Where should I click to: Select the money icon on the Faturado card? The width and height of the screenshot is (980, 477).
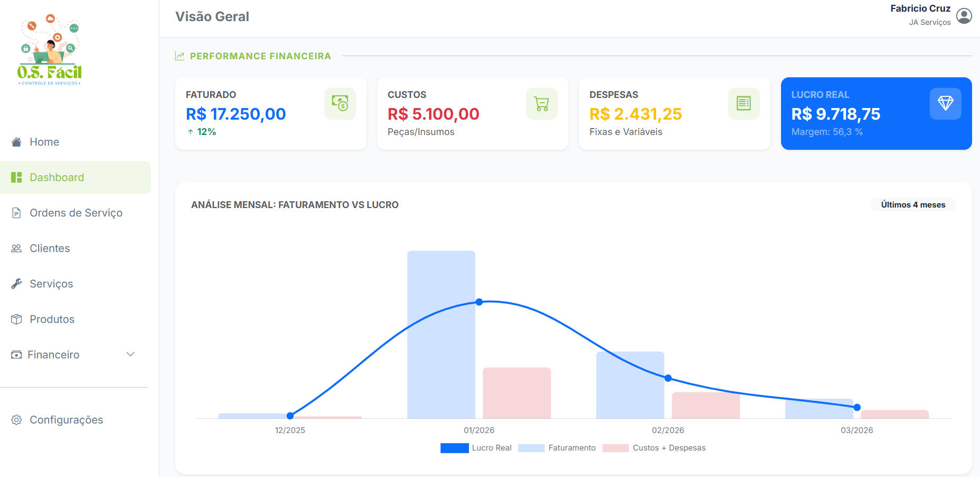tap(340, 104)
